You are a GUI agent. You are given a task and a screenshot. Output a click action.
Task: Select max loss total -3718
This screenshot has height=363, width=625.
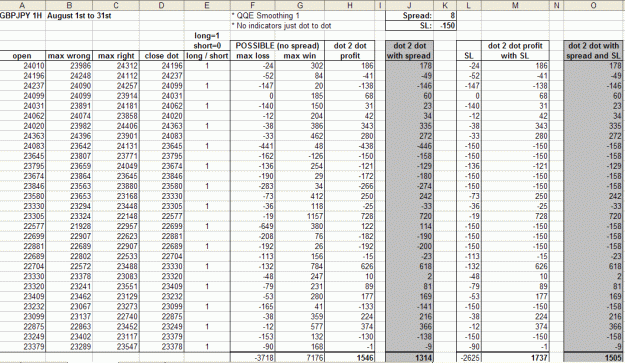252,358
